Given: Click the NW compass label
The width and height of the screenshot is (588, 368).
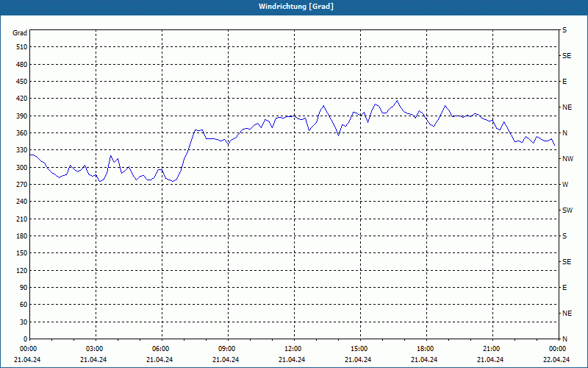Looking at the screenshot, I should point(567,159).
